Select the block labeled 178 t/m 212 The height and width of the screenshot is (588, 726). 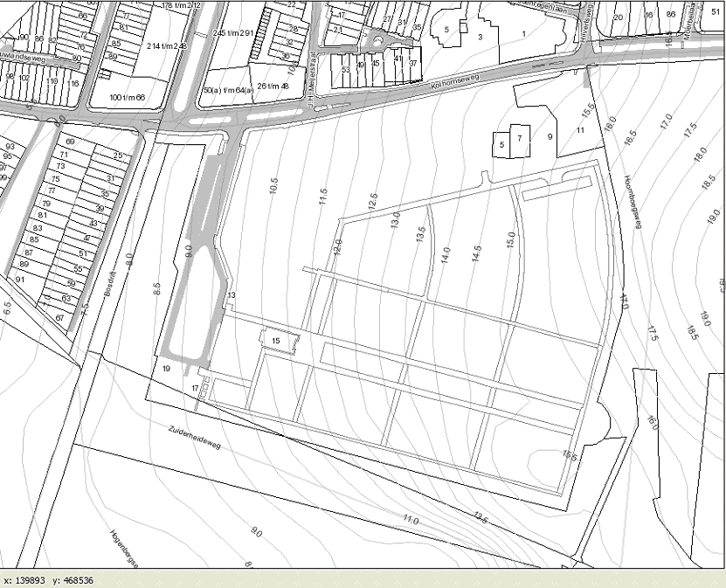click(182, 5)
